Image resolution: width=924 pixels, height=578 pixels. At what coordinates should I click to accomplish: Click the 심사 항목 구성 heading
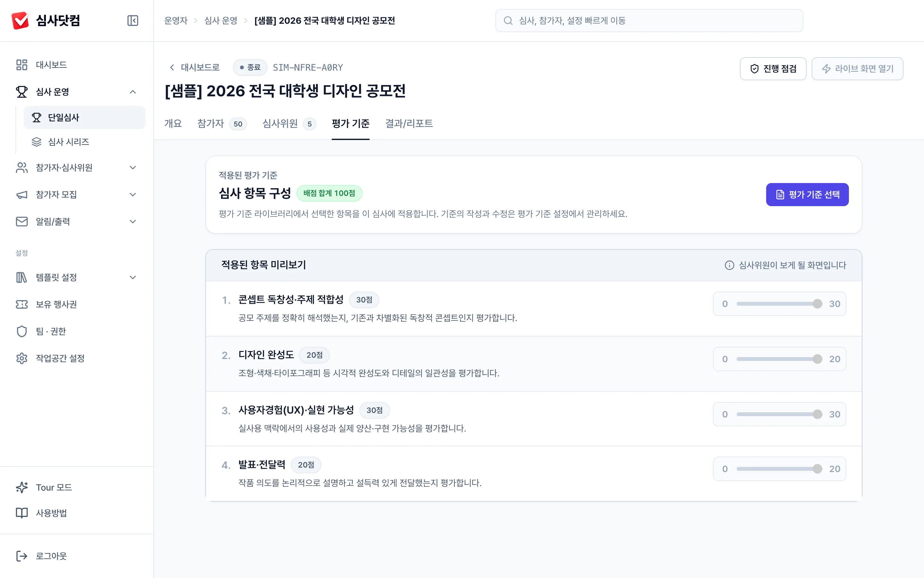[255, 193]
